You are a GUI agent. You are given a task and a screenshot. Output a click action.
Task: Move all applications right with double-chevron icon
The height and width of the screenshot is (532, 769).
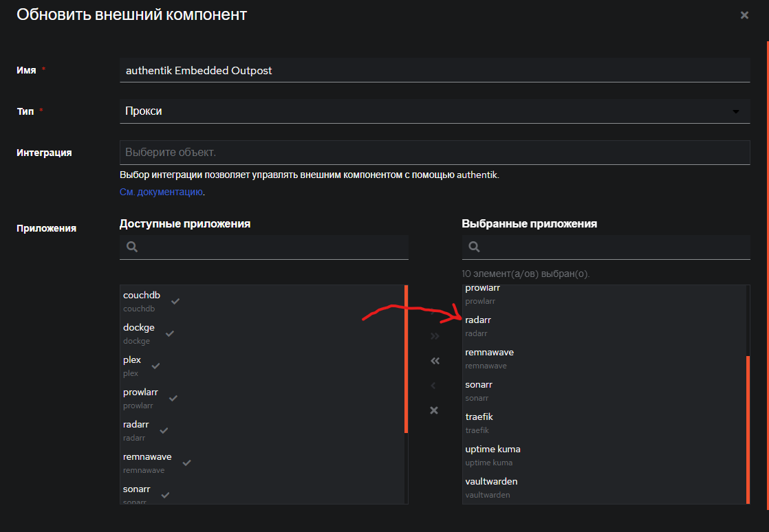coord(434,335)
